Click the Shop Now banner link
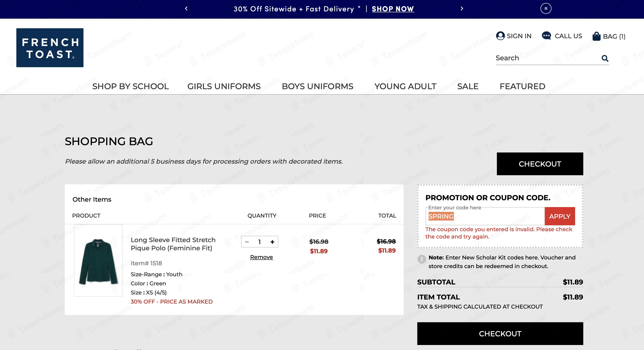The image size is (644, 350). pyautogui.click(x=393, y=9)
